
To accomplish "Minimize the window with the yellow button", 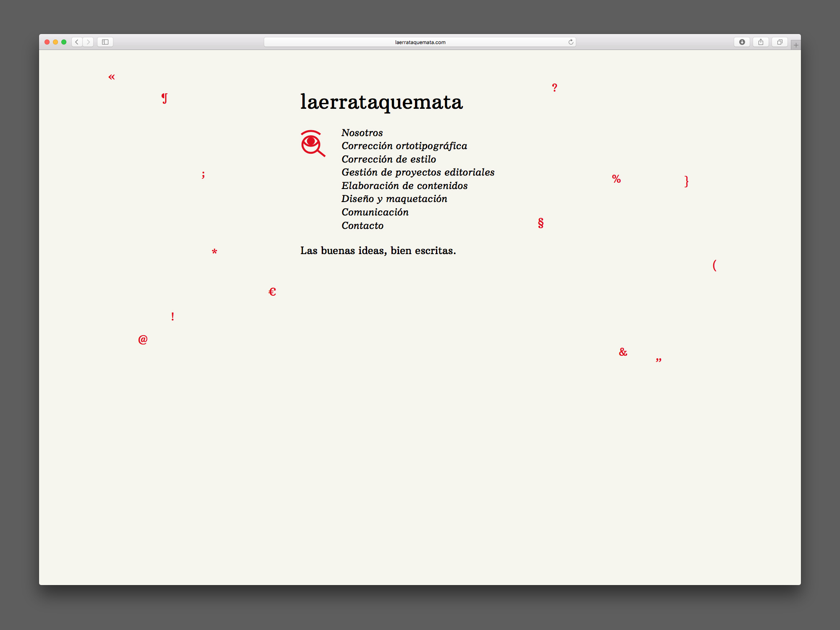I will tap(55, 42).
